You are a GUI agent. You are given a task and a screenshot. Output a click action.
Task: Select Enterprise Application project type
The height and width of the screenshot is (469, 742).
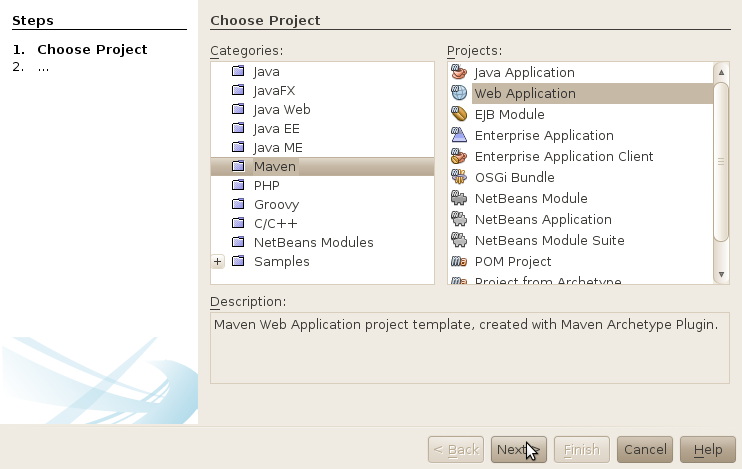click(x=544, y=135)
